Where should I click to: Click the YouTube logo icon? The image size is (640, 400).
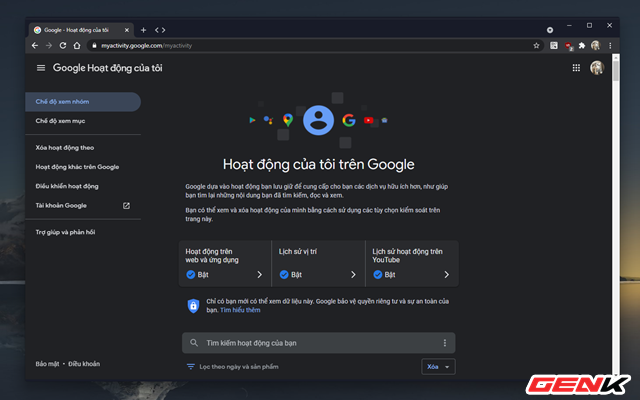tap(369, 120)
